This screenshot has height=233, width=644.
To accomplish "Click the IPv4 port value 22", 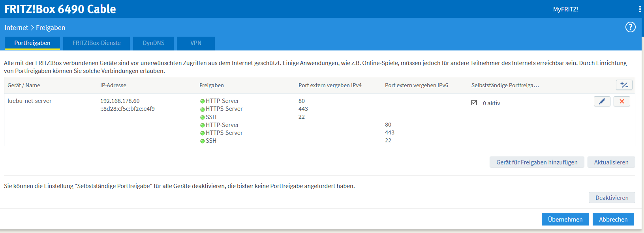I will [x=302, y=117].
